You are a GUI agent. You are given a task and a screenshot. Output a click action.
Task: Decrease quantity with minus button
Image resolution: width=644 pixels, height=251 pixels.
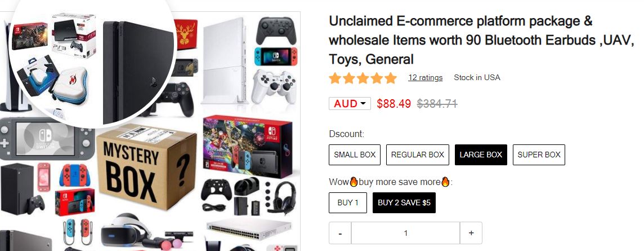(x=340, y=233)
